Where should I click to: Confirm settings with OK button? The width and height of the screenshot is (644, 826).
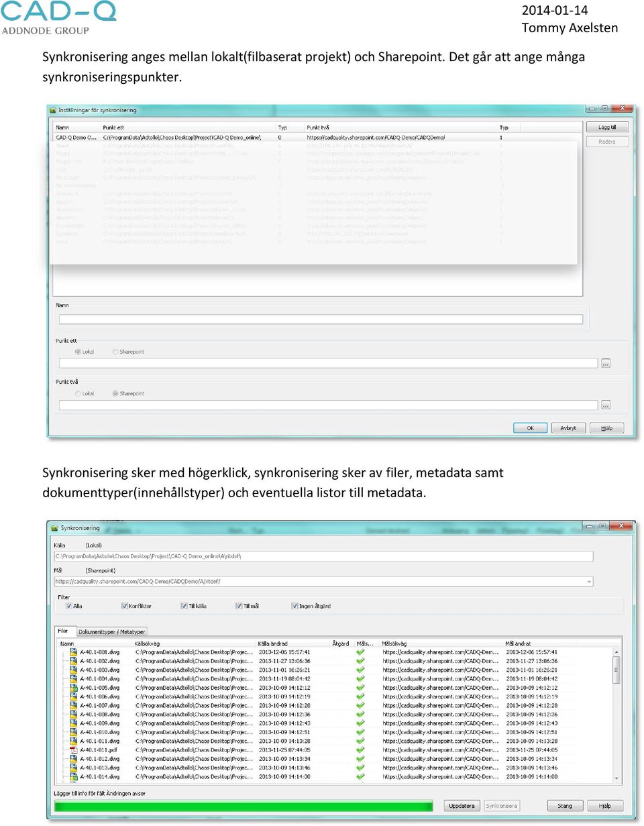530,428
